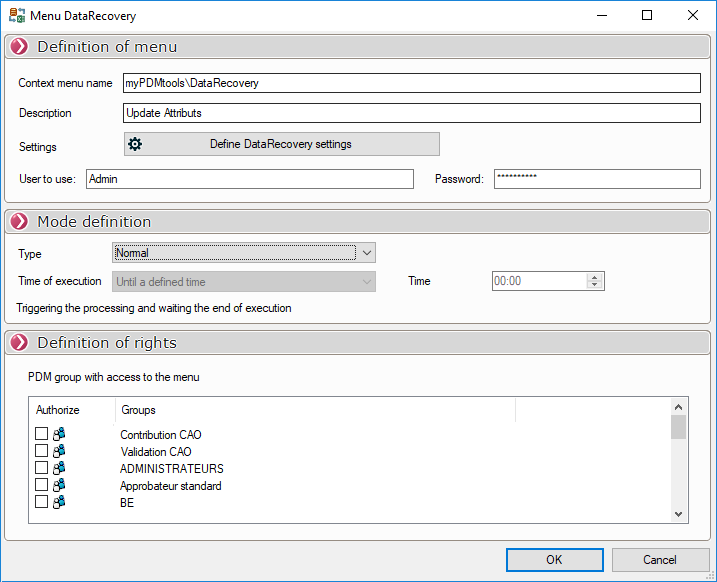The image size is (717, 582).
Task: Click the Context menu name field
Action: click(411, 83)
